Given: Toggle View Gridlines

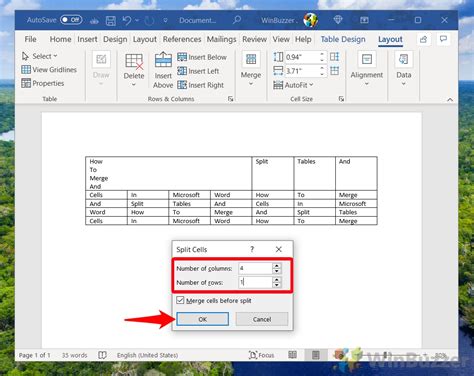Looking at the screenshot, I should [49, 70].
